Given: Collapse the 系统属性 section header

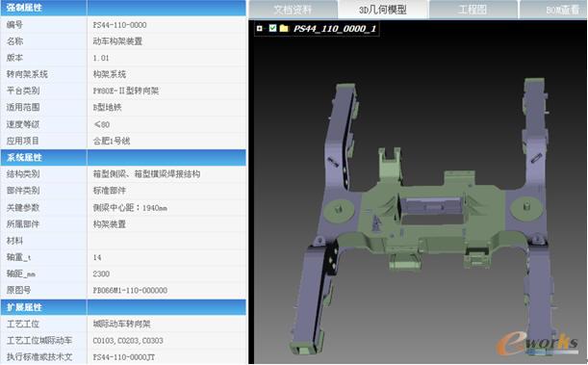Looking at the screenshot, I should coord(123,158).
